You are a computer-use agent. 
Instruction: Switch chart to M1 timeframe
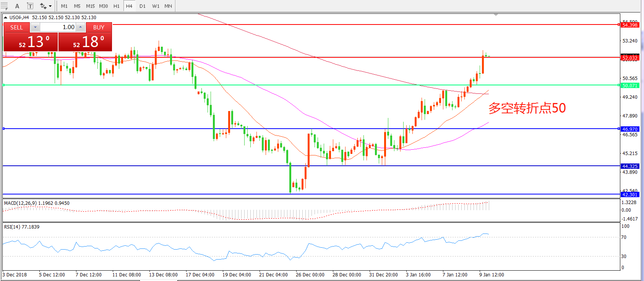click(x=64, y=6)
